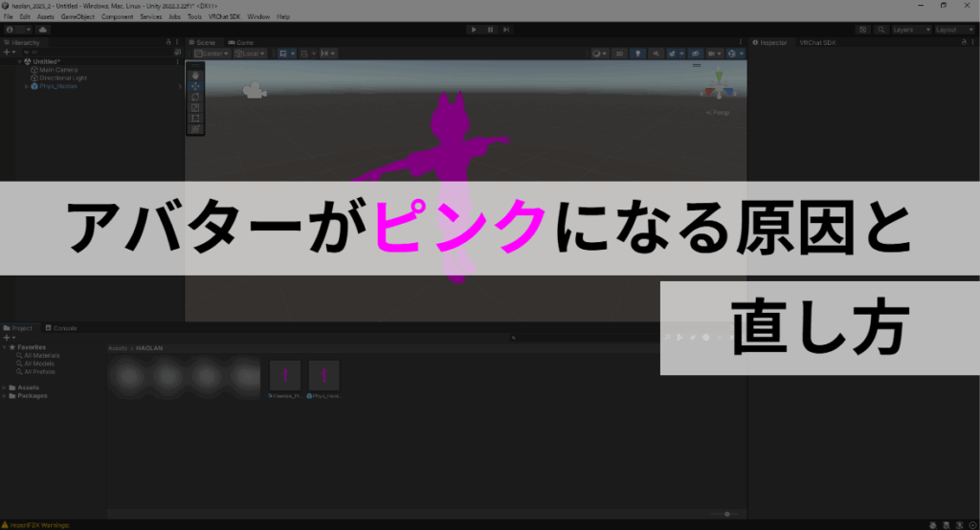
Task: Lock the Inspector panel
Action: coord(963,42)
